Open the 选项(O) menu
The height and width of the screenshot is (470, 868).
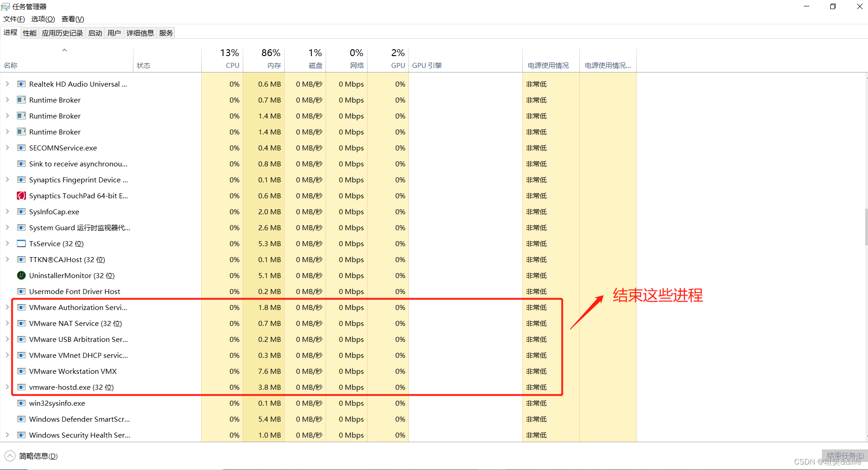coord(43,19)
